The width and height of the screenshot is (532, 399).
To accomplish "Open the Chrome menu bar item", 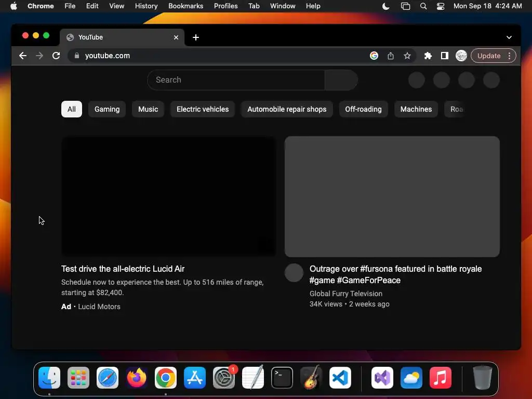I will [41, 6].
